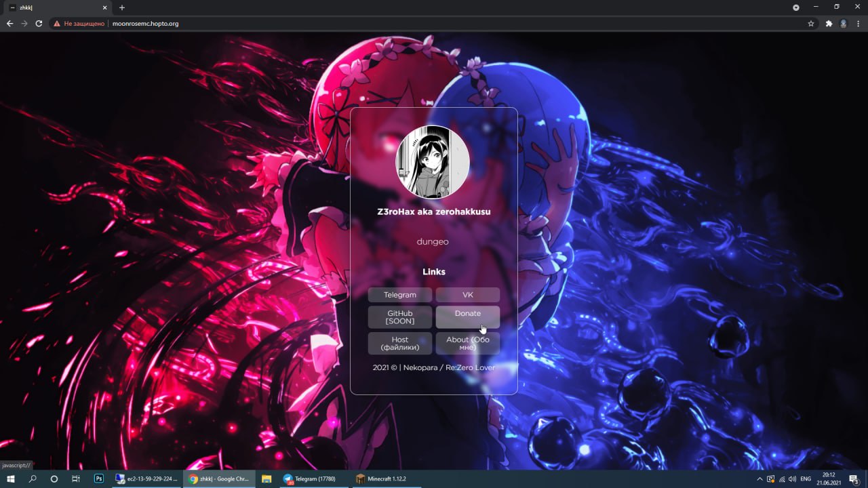This screenshot has height=488, width=868.
Task: Open the Windows Start menu
Action: pyautogui.click(x=11, y=479)
